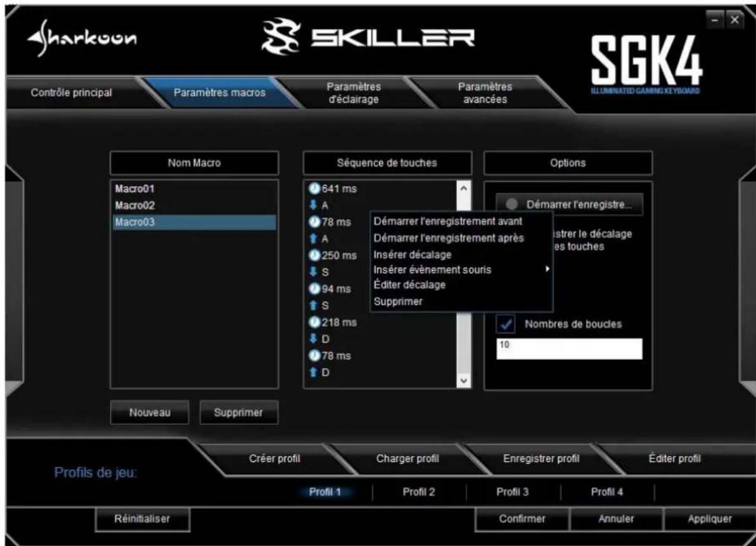The image size is (756, 546).
Task: Click the clock icon beside 641 ms delay
Action: [314, 189]
